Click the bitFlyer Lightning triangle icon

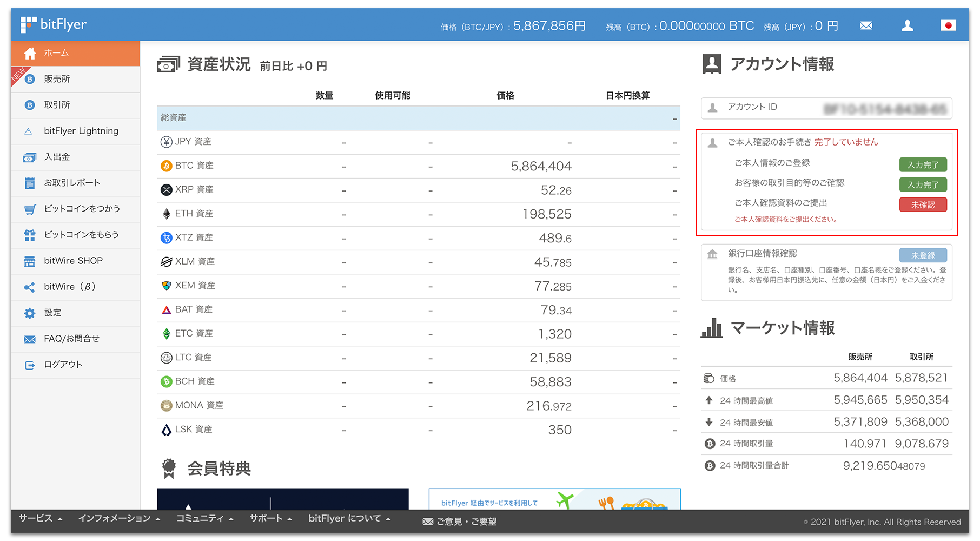(29, 131)
